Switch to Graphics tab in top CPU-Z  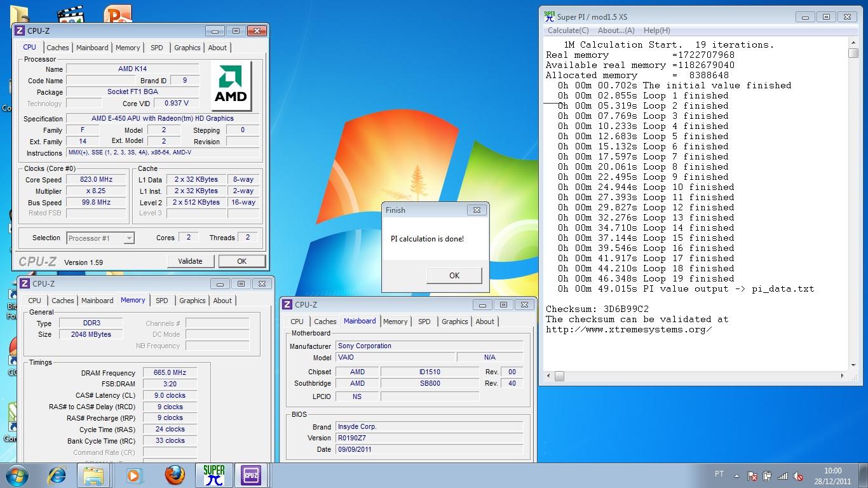(187, 48)
